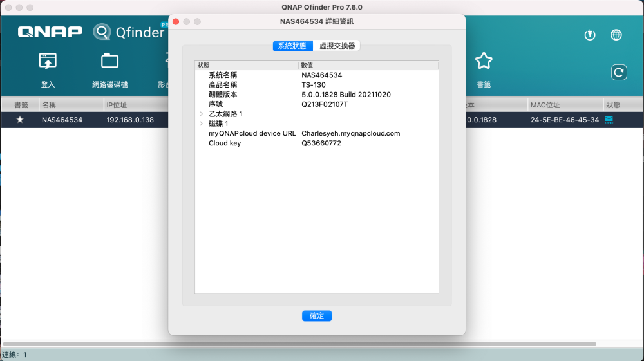This screenshot has width=644, height=361.
Task: Switch to the 虛擬交換器 tab
Action: click(337, 46)
